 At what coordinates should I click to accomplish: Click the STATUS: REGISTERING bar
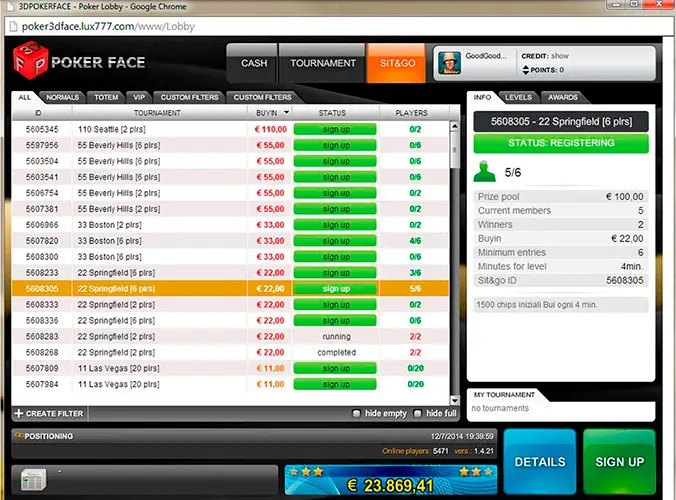click(561, 143)
